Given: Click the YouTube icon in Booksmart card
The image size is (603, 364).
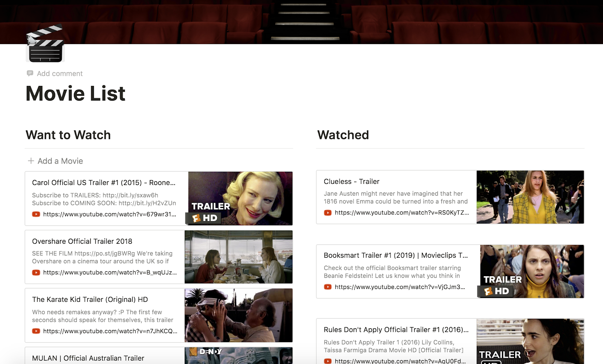Looking at the screenshot, I should click(x=328, y=287).
